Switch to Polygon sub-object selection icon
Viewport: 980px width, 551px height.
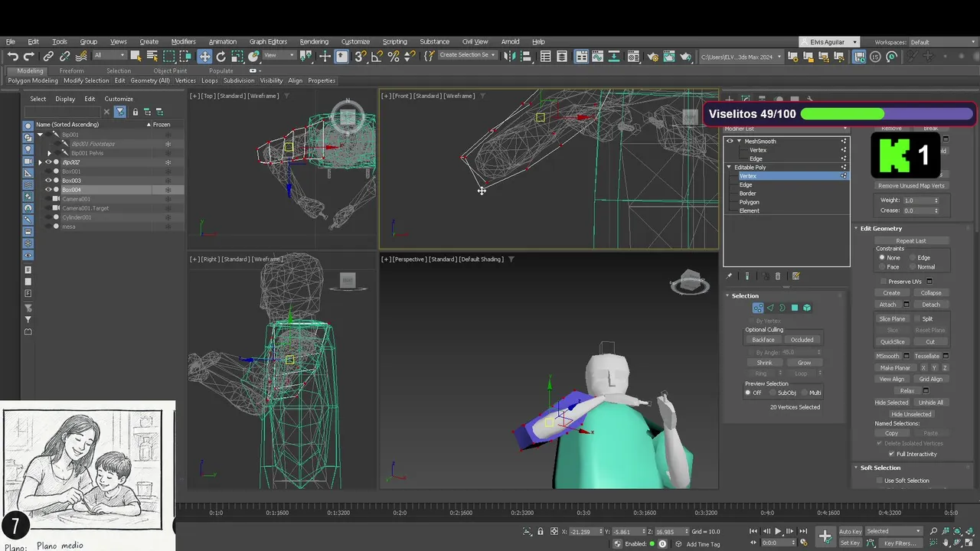pos(795,308)
